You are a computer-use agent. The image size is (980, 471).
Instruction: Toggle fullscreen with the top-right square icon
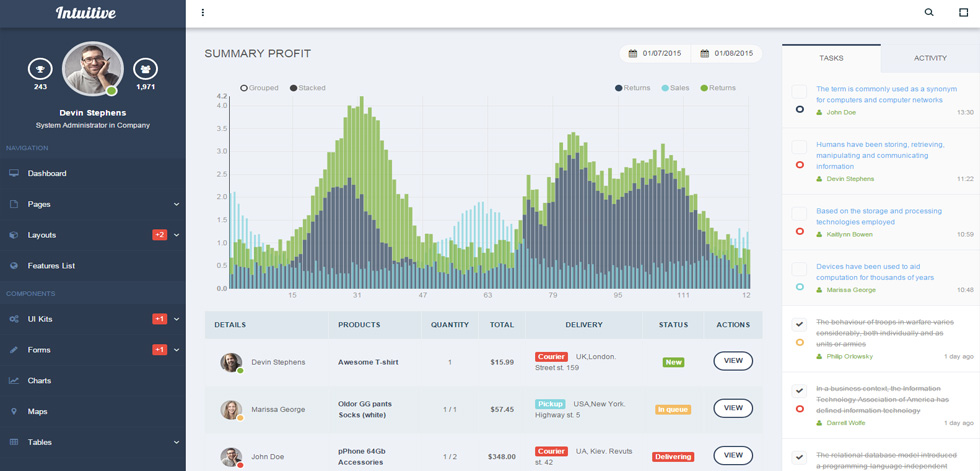[963, 12]
